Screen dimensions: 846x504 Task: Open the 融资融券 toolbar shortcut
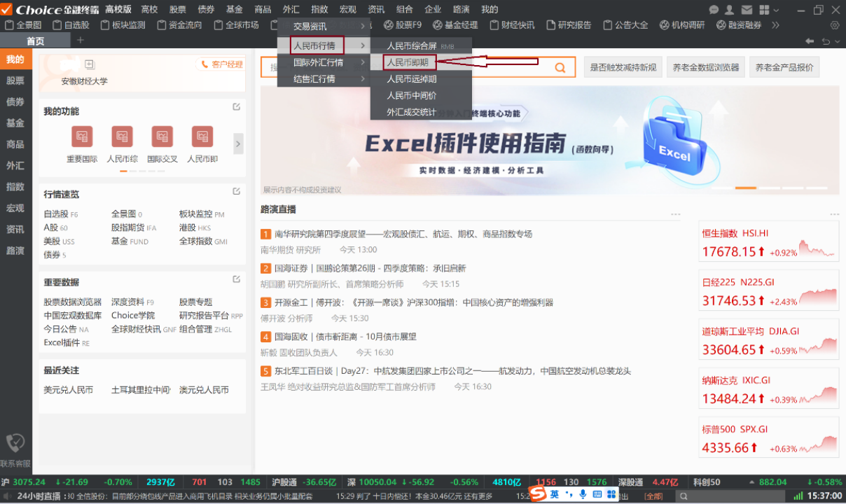(x=739, y=25)
